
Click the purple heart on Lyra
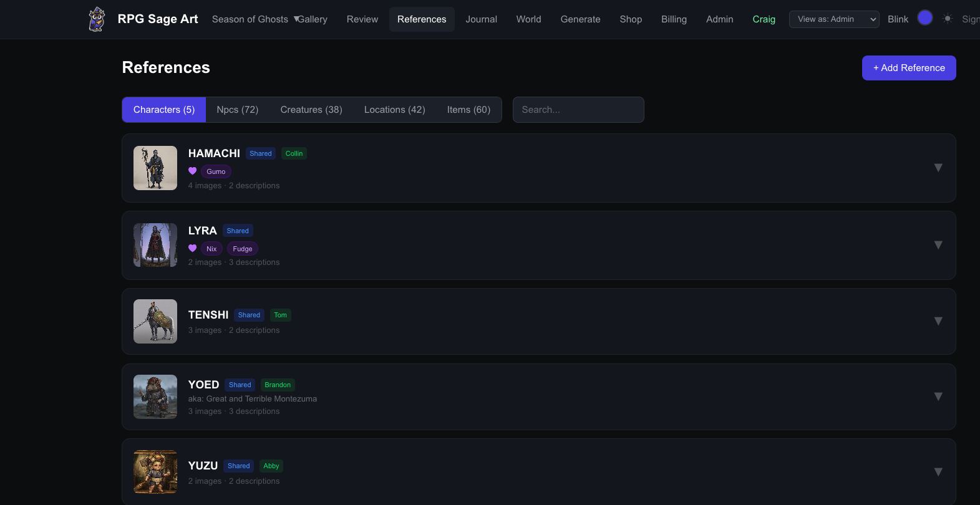tap(193, 248)
